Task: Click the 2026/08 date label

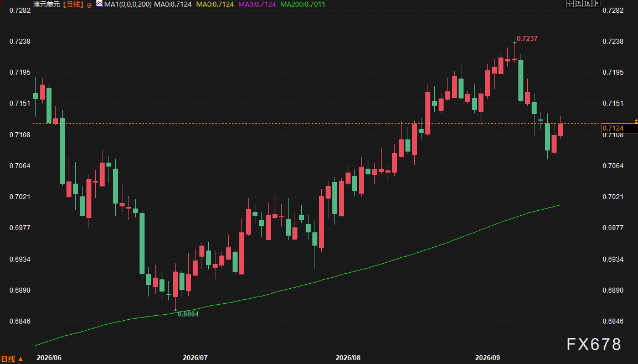Action: 348,358
